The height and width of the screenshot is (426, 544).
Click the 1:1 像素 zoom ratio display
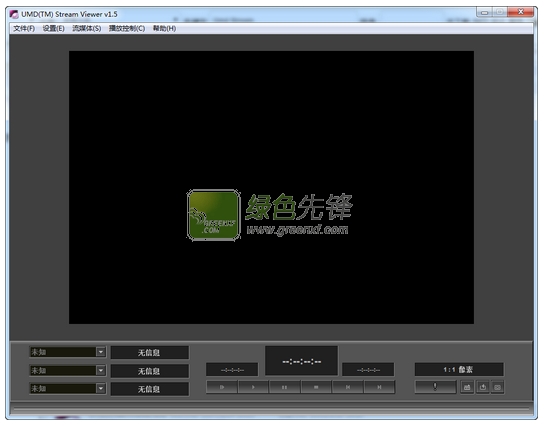[459, 369]
